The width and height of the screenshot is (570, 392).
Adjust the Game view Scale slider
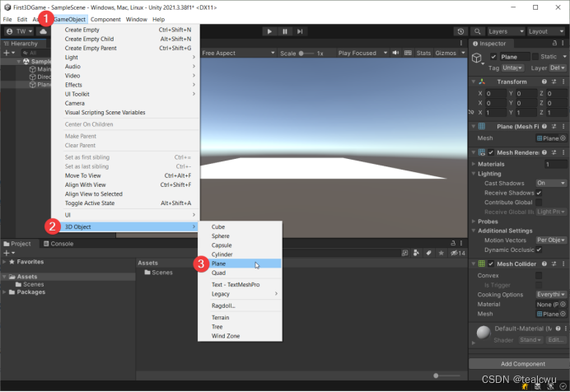[x=306, y=54]
